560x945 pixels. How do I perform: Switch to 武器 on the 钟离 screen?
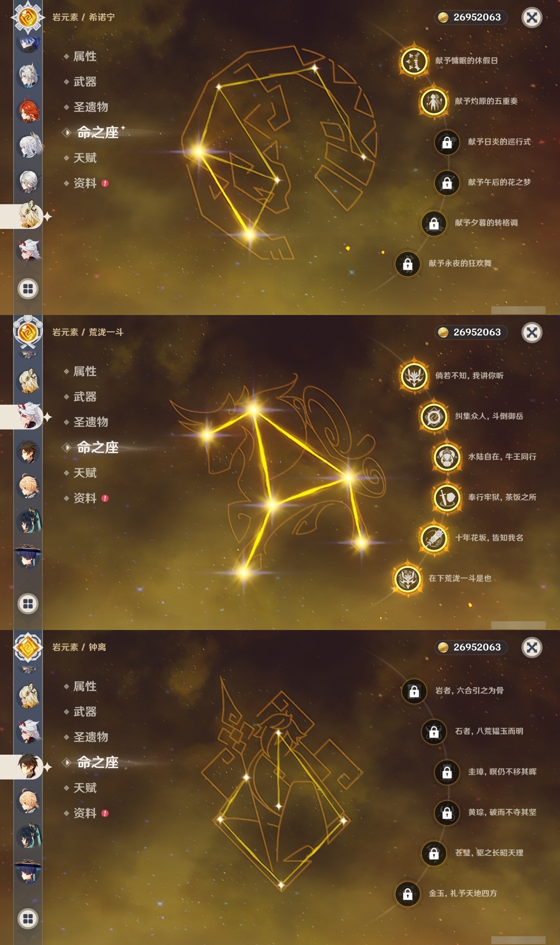85,712
